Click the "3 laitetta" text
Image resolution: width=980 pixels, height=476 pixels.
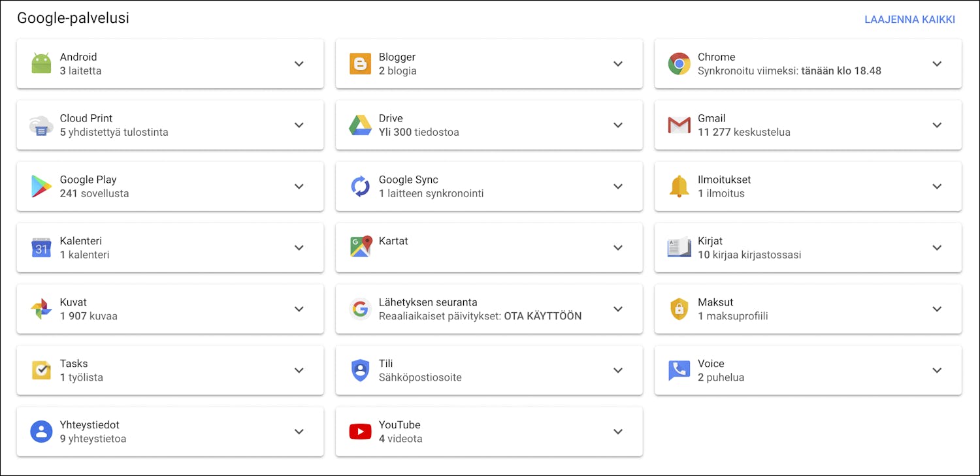(x=80, y=71)
